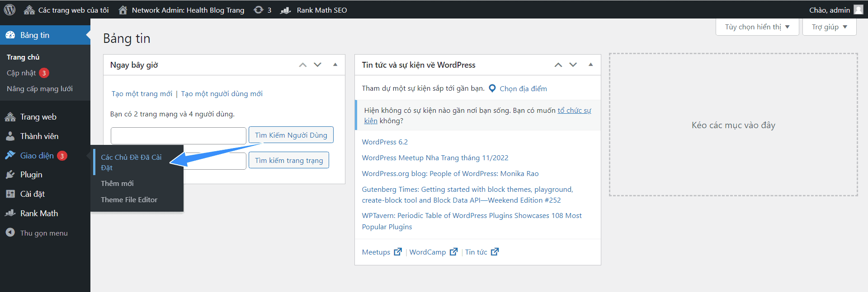Collapse the WordPress news panel
The width and height of the screenshot is (868, 292).
(590, 65)
